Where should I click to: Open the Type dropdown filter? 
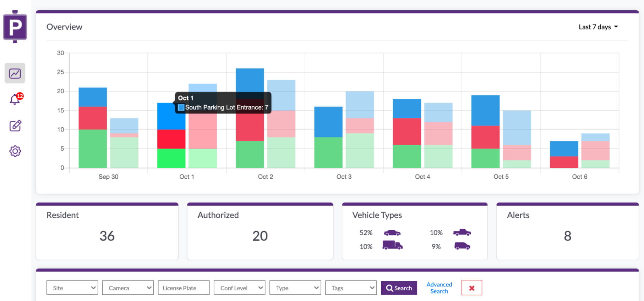click(295, 288)
